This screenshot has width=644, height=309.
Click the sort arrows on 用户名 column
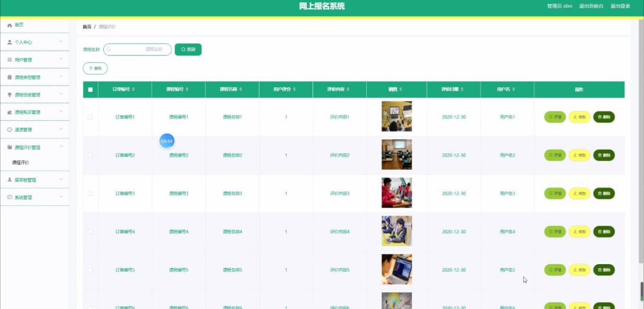click(514, 90)
